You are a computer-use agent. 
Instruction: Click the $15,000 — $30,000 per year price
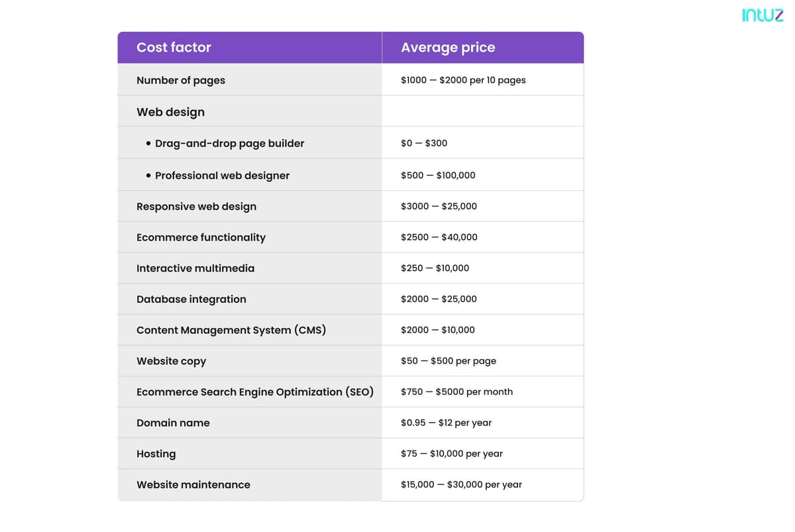click(461, 485)
